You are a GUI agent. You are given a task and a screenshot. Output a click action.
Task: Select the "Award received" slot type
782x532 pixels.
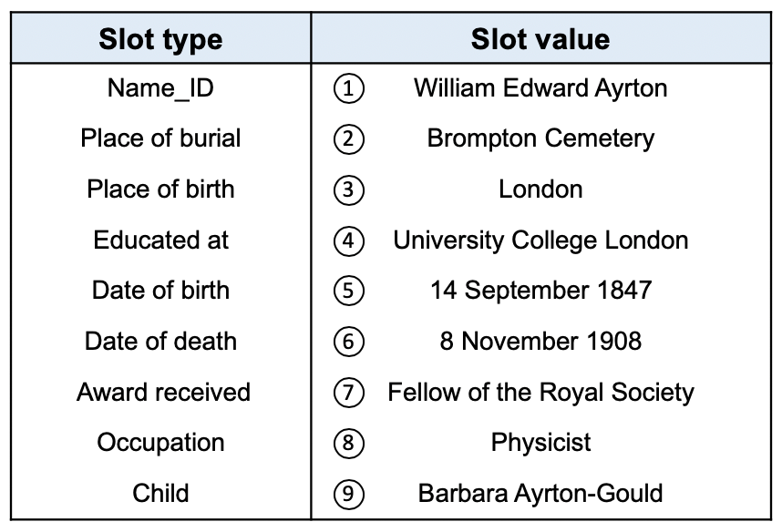(x=163, y=393)
